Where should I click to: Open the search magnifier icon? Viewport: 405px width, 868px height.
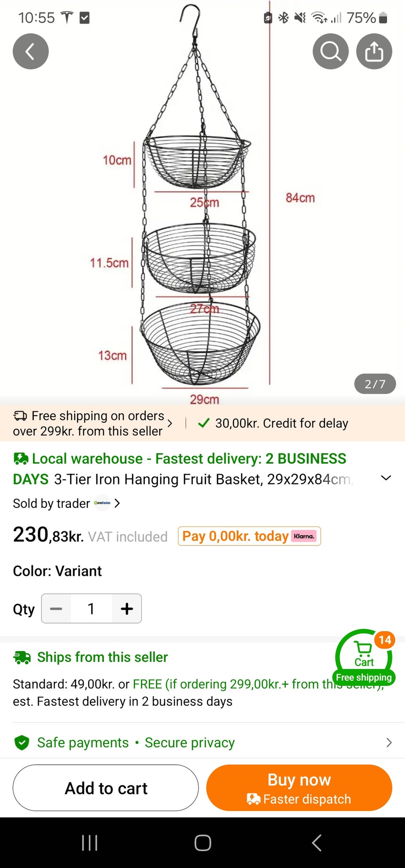pos(330,51)
